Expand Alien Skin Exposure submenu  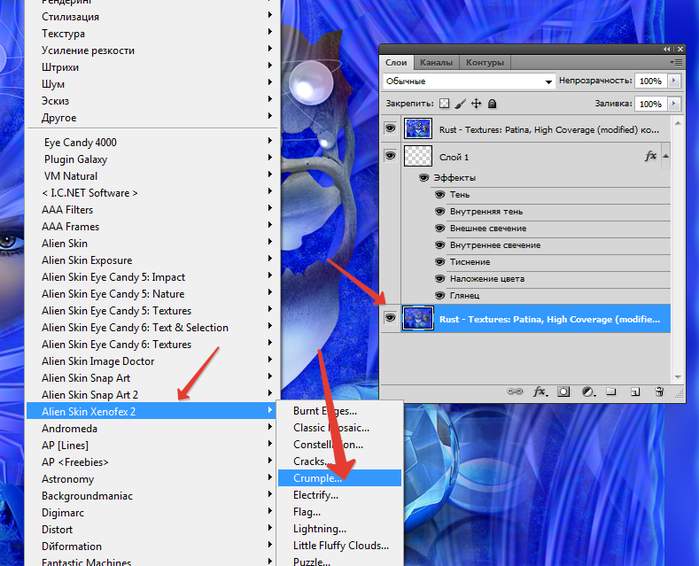coord(152,260)
